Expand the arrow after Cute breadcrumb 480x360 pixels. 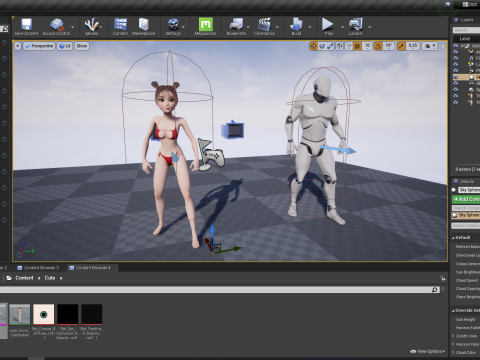[61, 278]
